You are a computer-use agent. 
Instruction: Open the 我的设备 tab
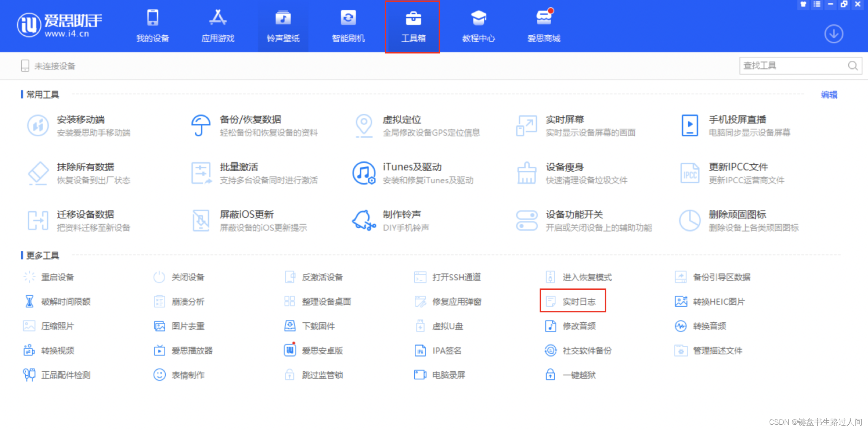point(152,26)
